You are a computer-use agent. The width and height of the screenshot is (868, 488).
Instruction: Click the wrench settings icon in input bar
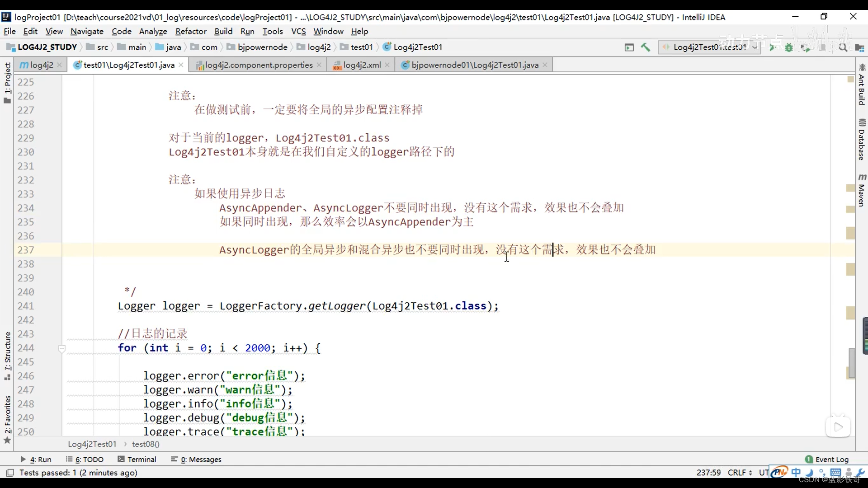(x=860, y=472)
